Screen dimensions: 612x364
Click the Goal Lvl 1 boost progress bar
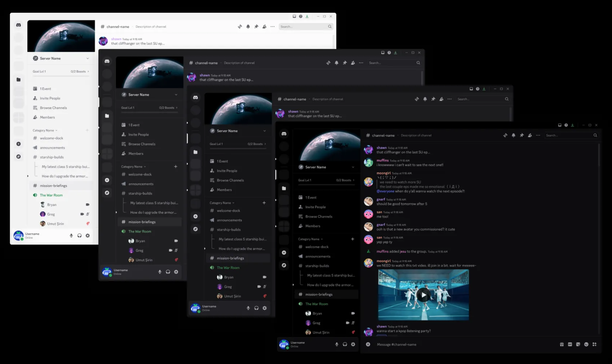pos(326,180)
